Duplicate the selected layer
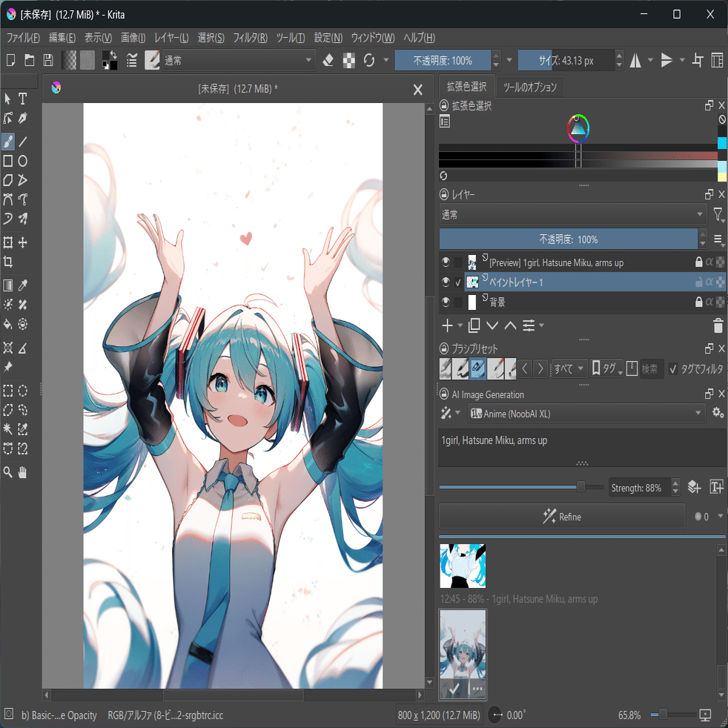728x728 pixels. point(474,325)
